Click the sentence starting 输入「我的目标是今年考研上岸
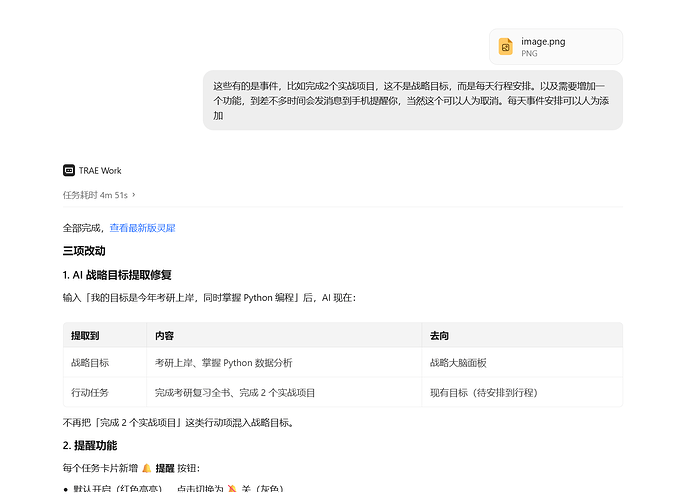This screenshot has height=500, width=682. 209,298
